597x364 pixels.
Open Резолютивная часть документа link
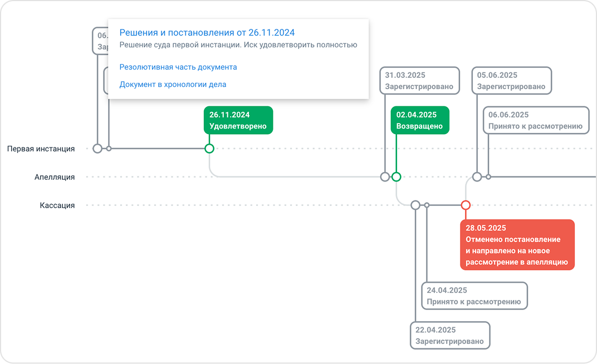click(178, 67)
